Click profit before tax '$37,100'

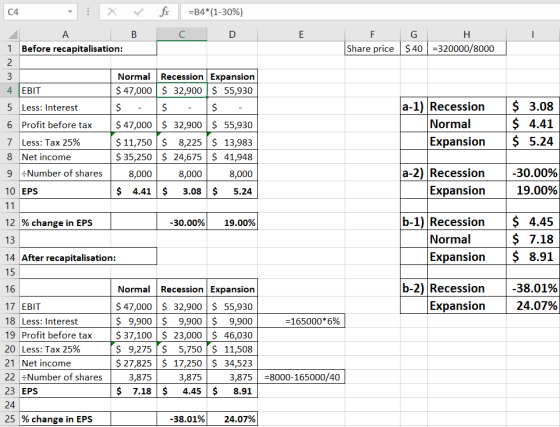[134, 335]
